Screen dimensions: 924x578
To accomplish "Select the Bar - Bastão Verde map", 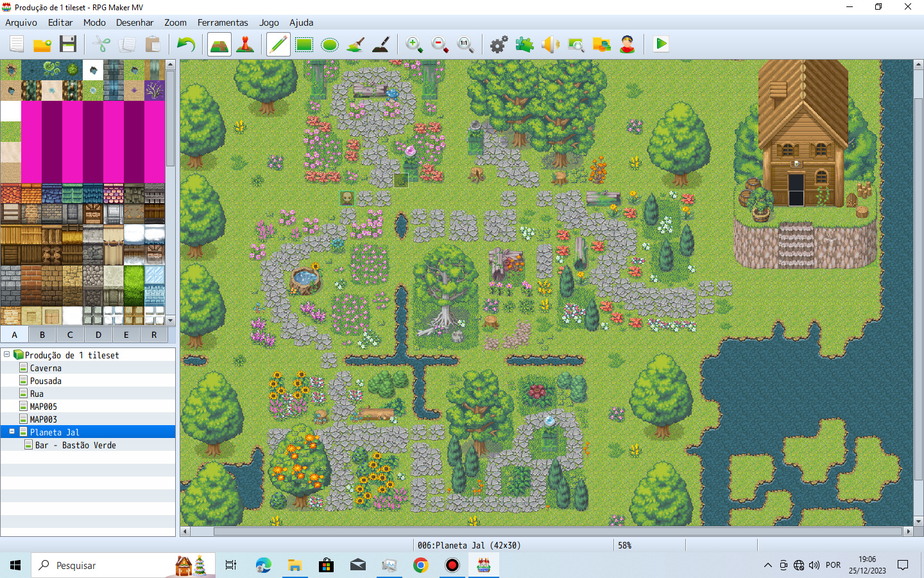I will point(76,445).
